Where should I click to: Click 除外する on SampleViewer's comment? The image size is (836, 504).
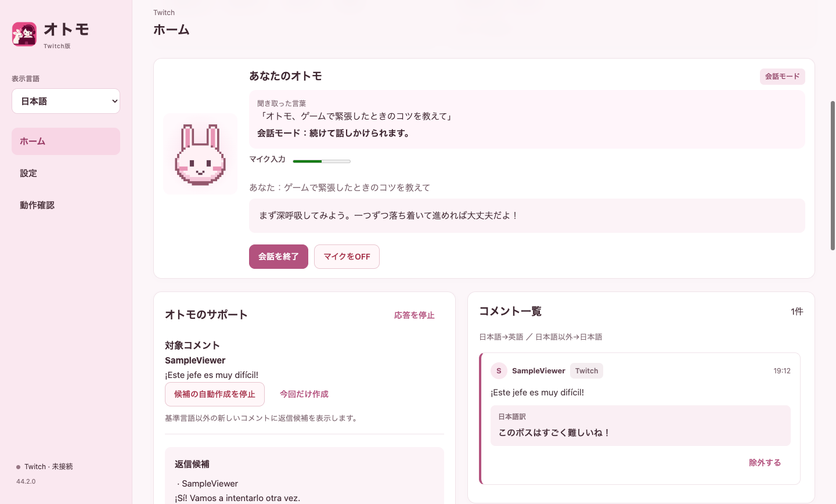(765, 463)
